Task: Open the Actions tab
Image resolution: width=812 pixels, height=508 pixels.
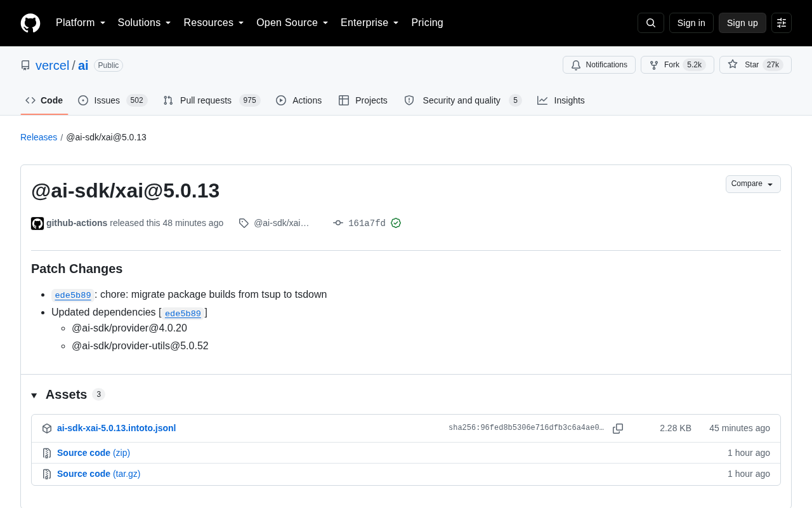Action: (299, 100)
